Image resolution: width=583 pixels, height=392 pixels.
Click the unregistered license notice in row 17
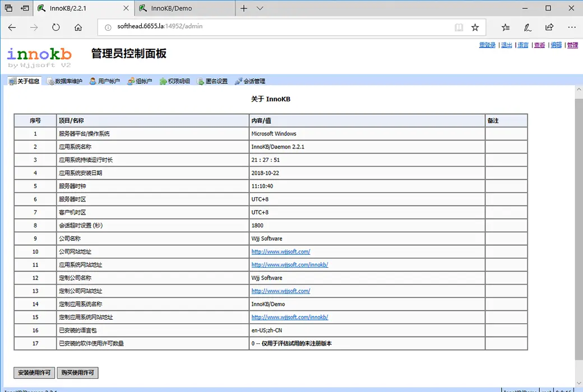click(x=291, y=343)
